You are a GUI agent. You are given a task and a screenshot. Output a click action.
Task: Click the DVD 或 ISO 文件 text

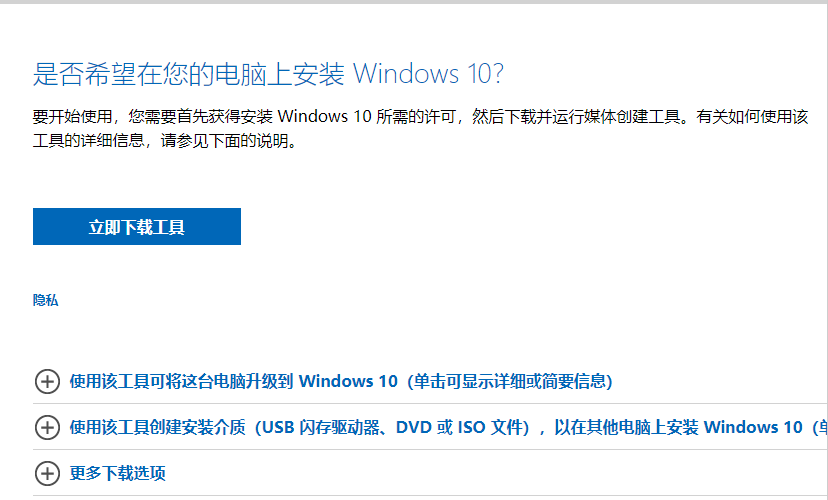pos(462,427)
